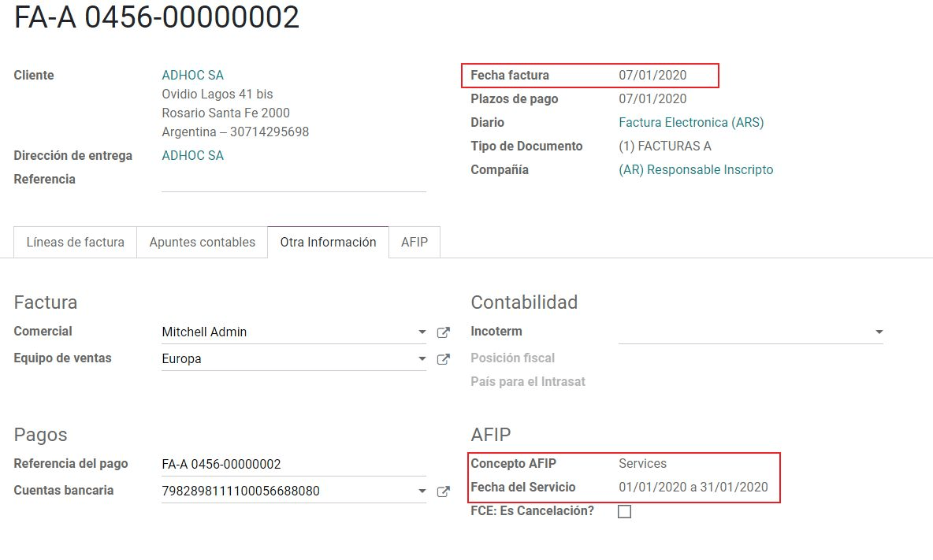Open the Factura Electronica (ARS) journal link
This screenshot has width=933, height=560.
tap(691, 123)
